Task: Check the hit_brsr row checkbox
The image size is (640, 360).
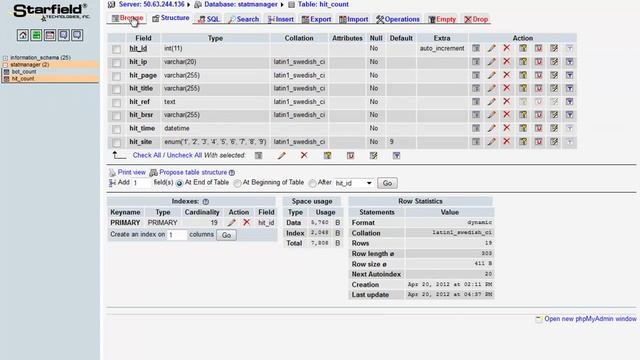Action: point(116,116)
